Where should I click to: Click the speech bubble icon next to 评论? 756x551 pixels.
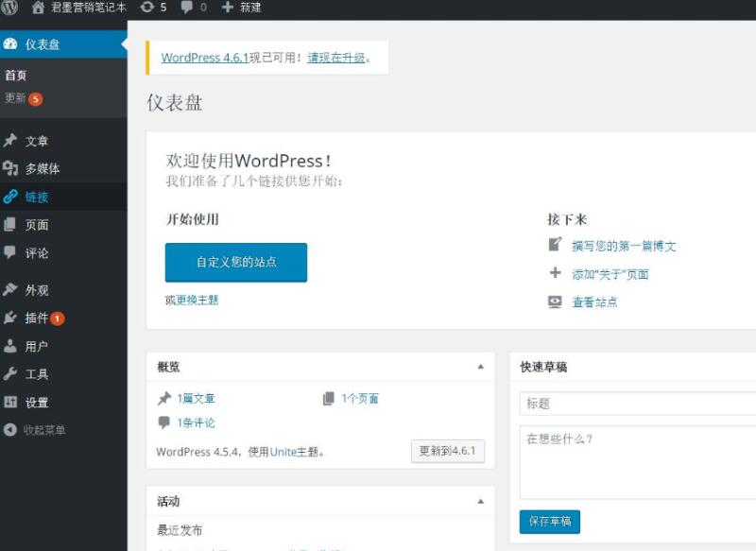(x=9, y=252)
